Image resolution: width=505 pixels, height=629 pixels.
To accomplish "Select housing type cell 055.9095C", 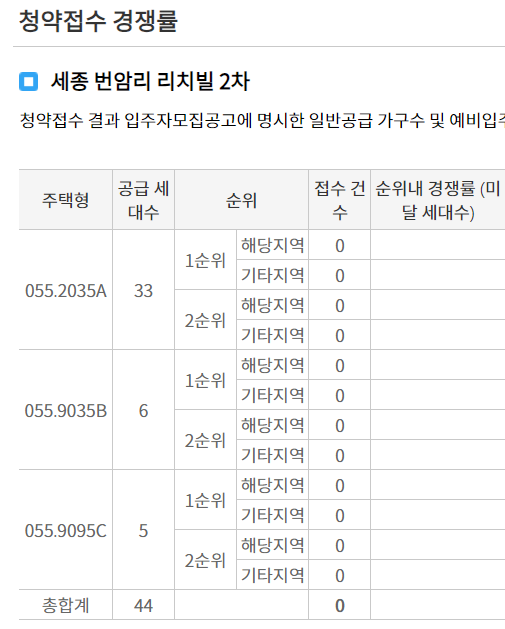I will click(66, 530).
